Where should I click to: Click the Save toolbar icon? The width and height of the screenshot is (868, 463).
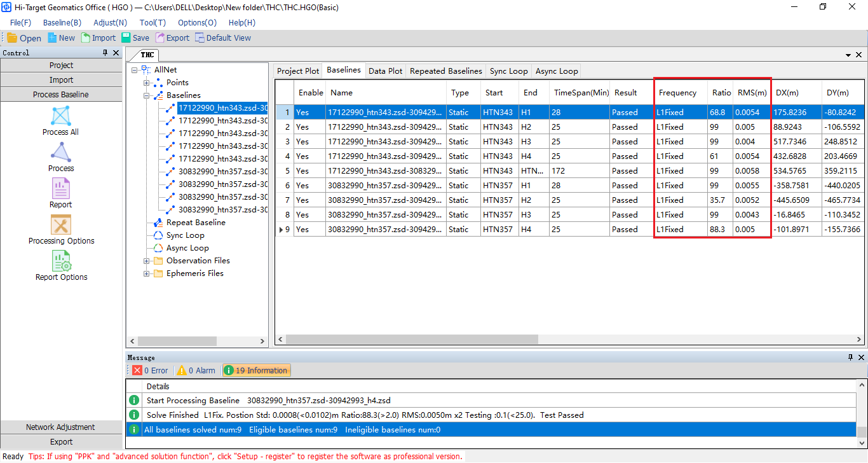coord(126,38)
